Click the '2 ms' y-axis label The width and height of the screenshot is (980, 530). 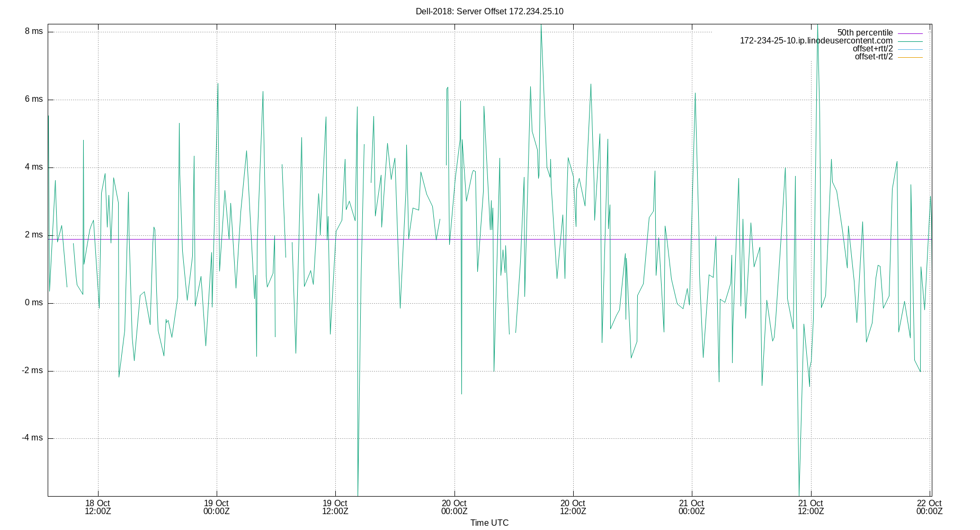(34, 235)
